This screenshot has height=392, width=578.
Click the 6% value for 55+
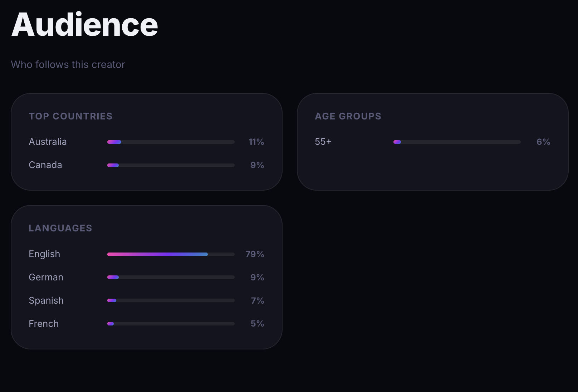click(543, 142)
